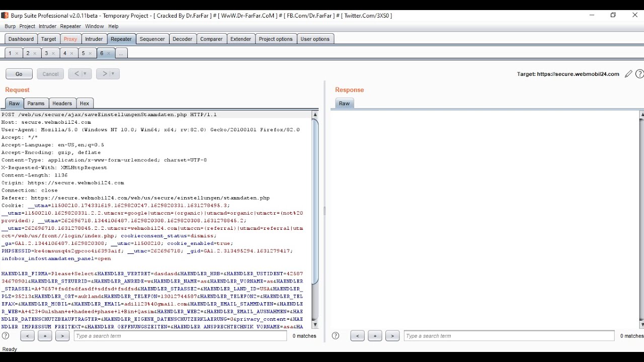
Task: Add response search option plus button
Action: (x=375, y=336)
